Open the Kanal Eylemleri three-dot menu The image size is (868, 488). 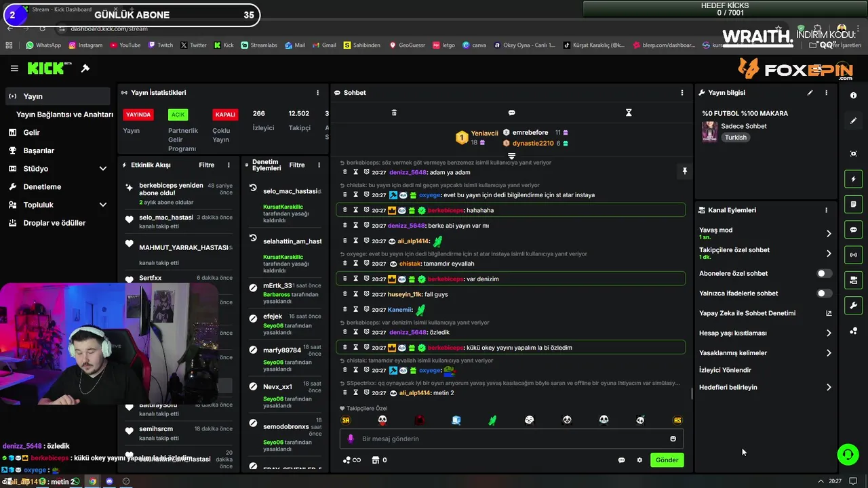826,210
